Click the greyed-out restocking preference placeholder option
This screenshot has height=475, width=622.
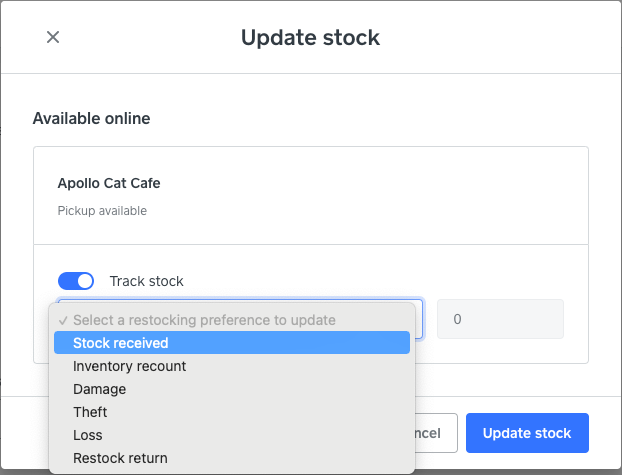tap(204, 320)
